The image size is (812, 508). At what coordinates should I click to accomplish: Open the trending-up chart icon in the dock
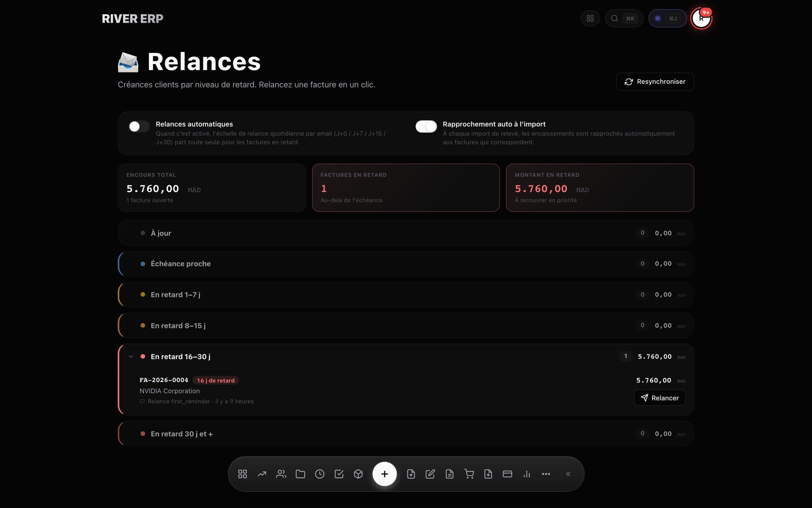click(262, 474)
